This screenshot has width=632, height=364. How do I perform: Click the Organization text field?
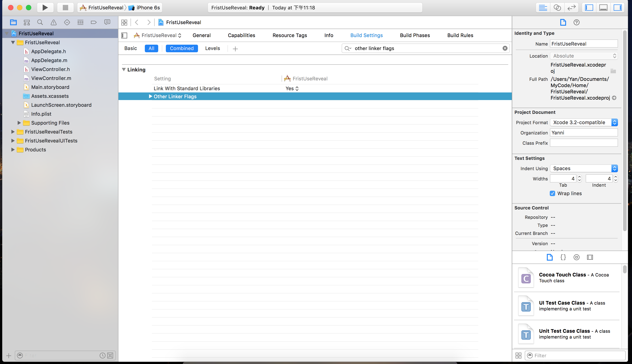point(584,132)
